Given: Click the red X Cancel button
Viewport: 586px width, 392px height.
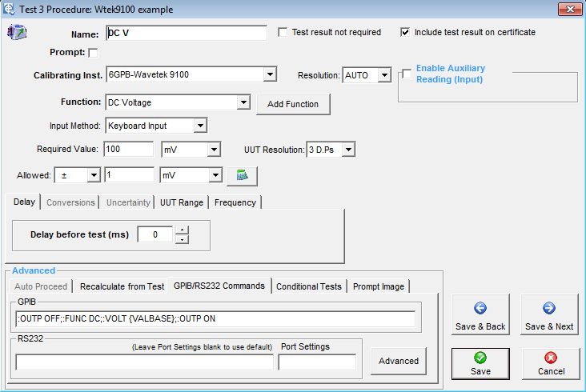Looking at the screenshot, I should (551, 363).
